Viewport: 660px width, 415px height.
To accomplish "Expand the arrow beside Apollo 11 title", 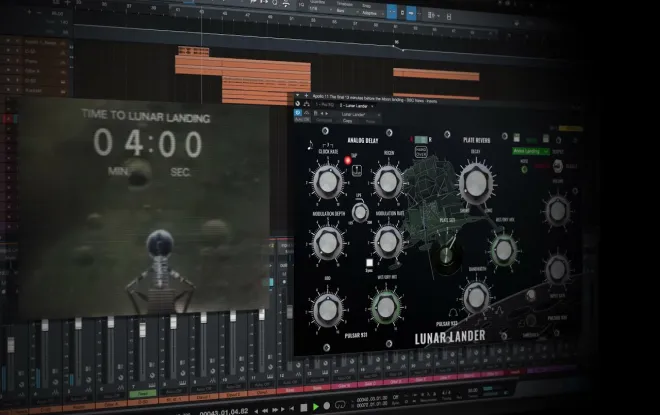I will pos(298,96).
